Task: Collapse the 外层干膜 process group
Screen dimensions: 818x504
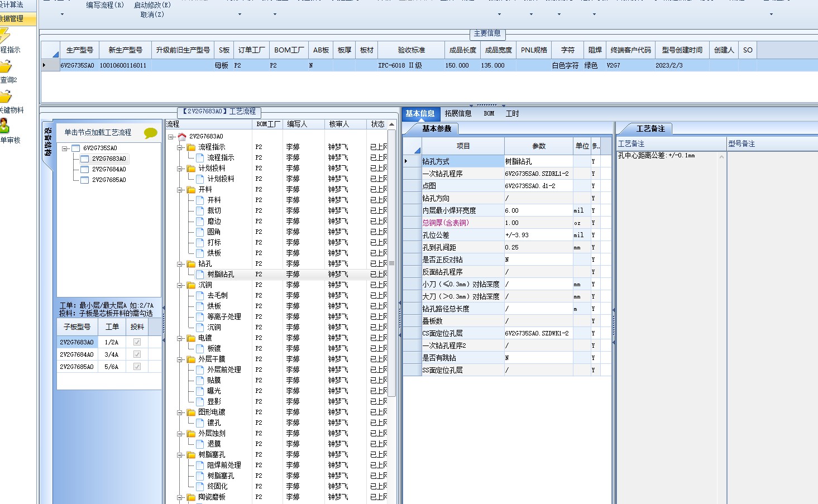Action: pos(180,359)
